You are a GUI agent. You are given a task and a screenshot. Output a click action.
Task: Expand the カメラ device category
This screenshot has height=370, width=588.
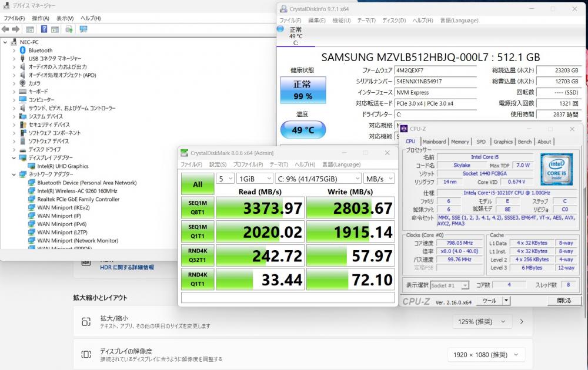14,83
